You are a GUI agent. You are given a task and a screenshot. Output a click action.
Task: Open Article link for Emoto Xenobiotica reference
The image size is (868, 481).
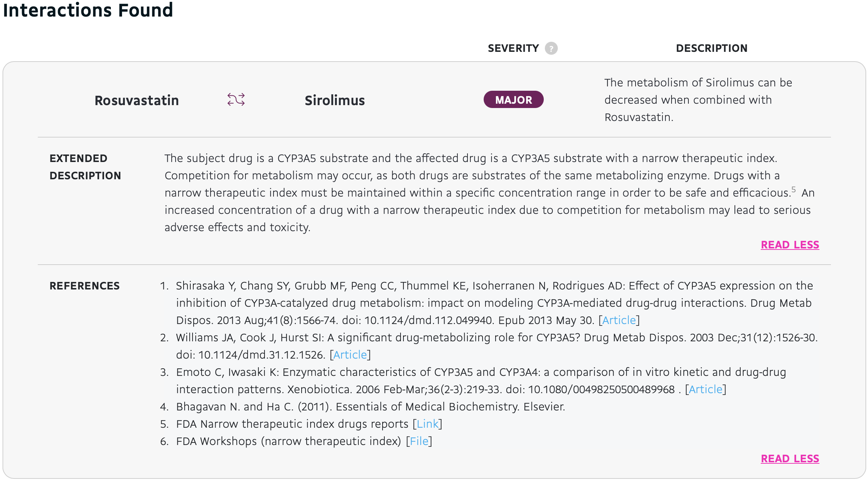point(705,389)
